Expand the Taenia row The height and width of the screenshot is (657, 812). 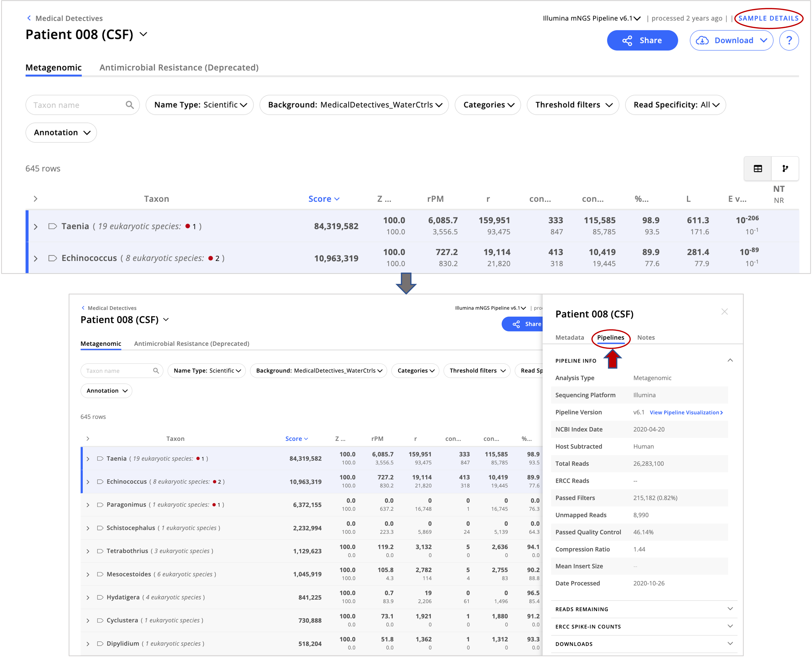(x=36, y=226)
